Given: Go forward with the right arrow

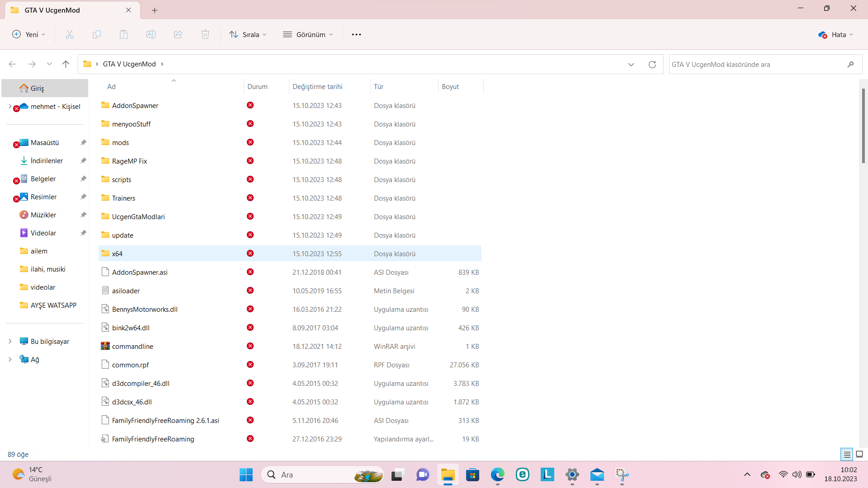Looking at the screenshot, I should [32, 64].
